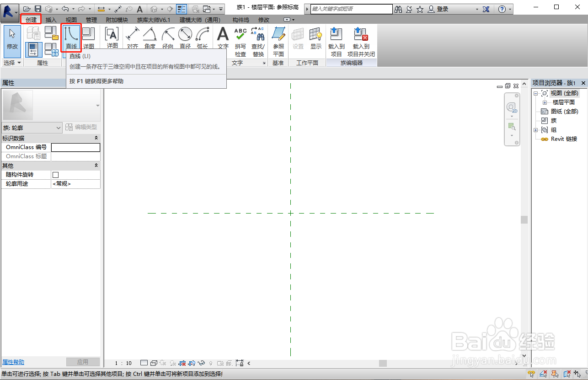Expand the 文字 panel dialog launcher arrow
588x380 pixels.
[264, 63]
